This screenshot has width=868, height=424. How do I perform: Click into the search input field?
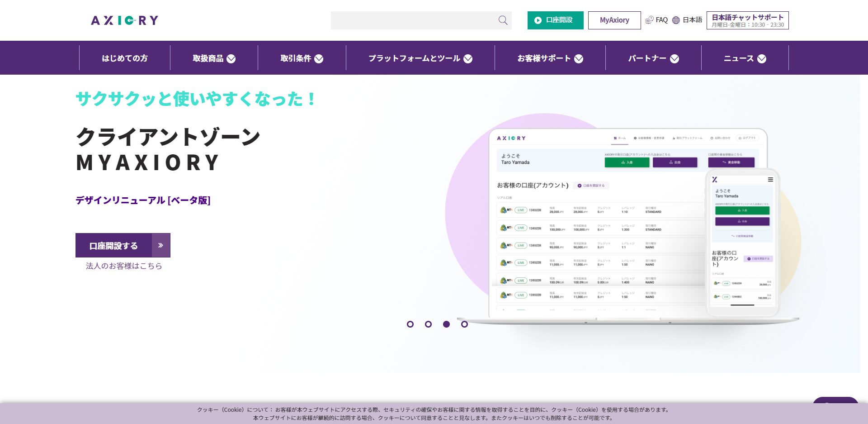point(411,20)
